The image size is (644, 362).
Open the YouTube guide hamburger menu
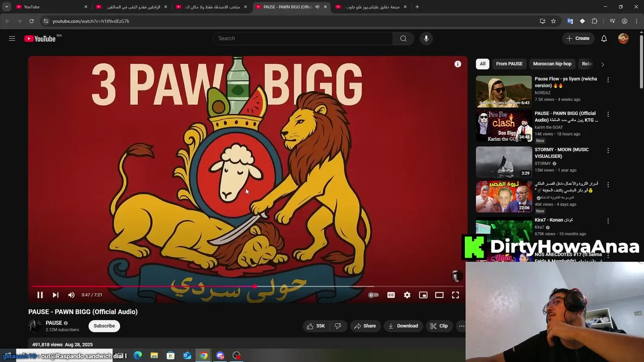click(12, 38)
